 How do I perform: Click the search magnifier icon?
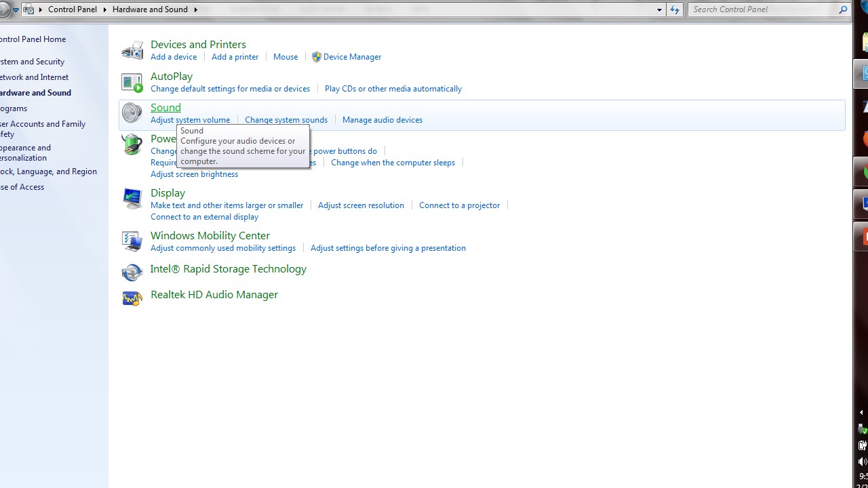[843, 9]
